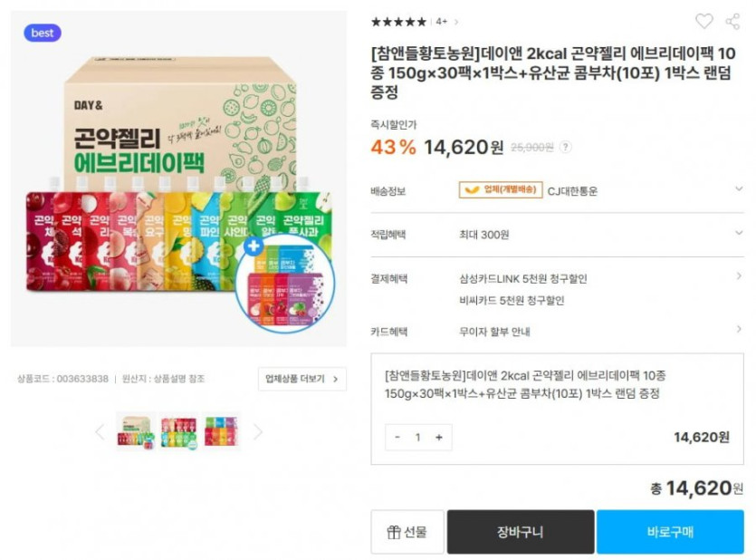Open the 결제혜택 payment benefits details
Viewport: 756px width, 560px height.
738,277
